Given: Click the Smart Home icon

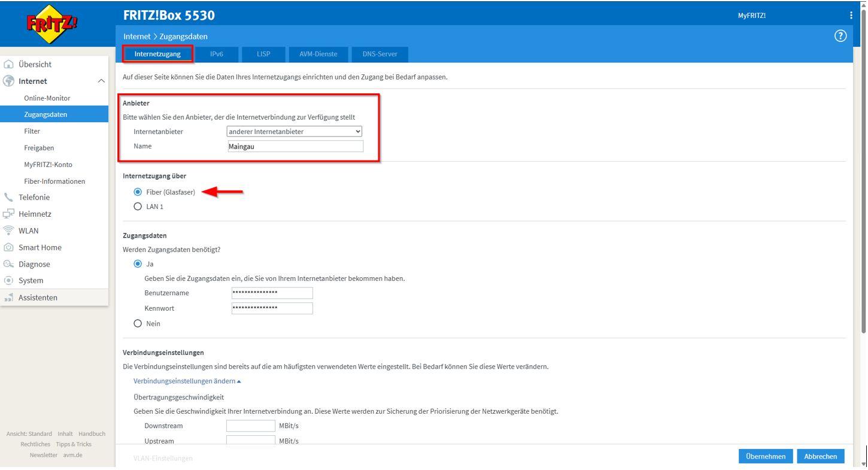Looking at the screenshot, I should (x=8, y=247).
